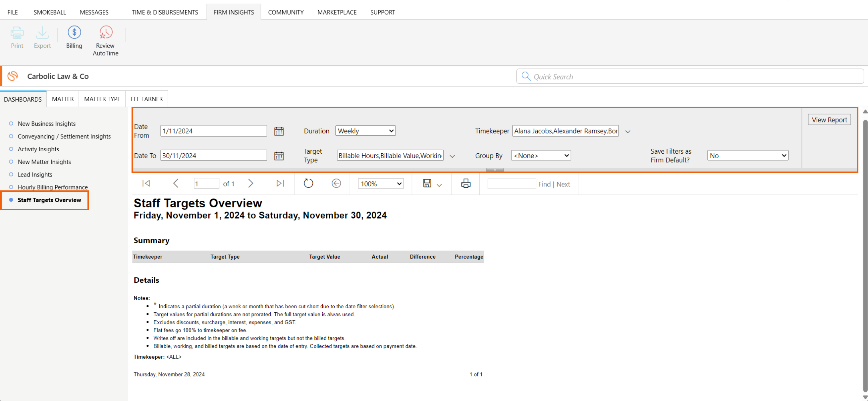Select Hourly Billing Performance dashboard
Screen dimensions: 868x401
tap(53, 187)
